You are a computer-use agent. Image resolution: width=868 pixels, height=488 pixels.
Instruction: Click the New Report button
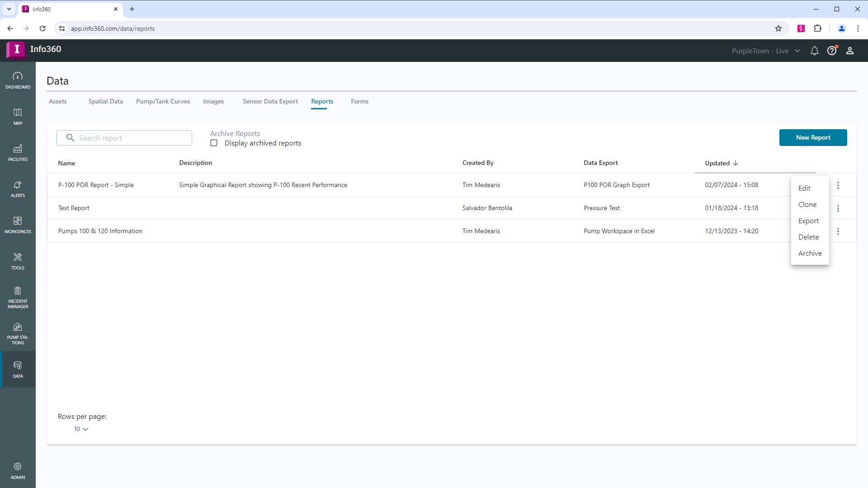click(812, 137)
